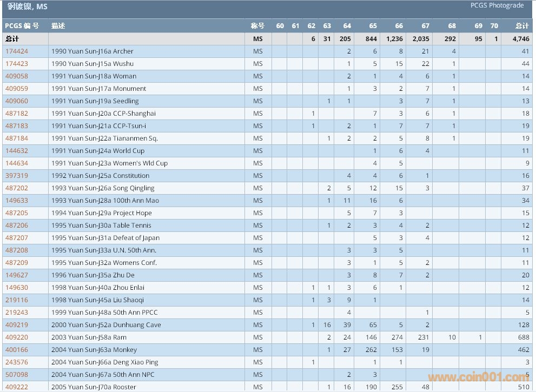Click PCGS number 487184 link
Viewport: 536px width, 392px height.
pyautogui.click(x=16, y=138)
